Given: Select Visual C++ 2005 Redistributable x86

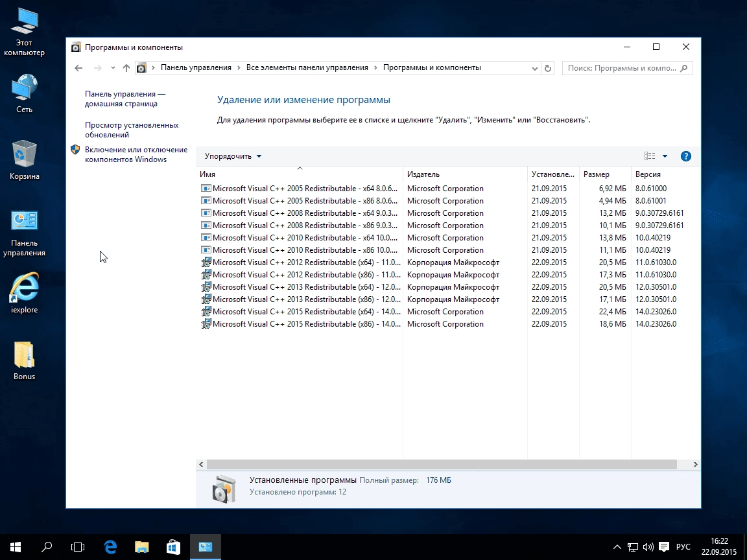Looking at the screenshot, I should 448,201.
